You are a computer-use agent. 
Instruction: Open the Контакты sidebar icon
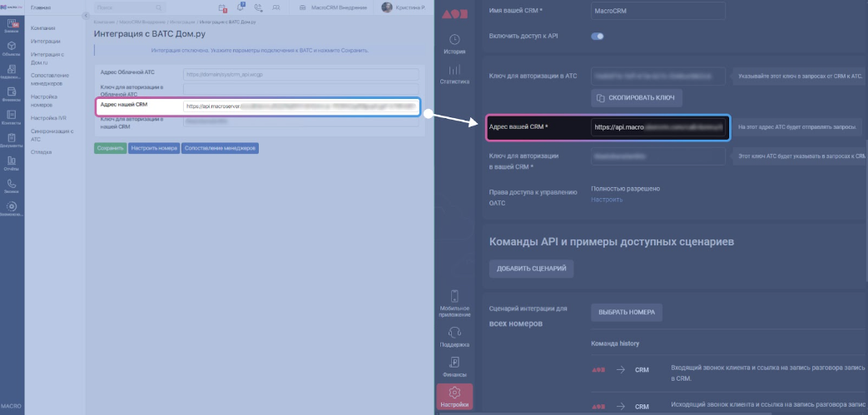tap(12, 117)
